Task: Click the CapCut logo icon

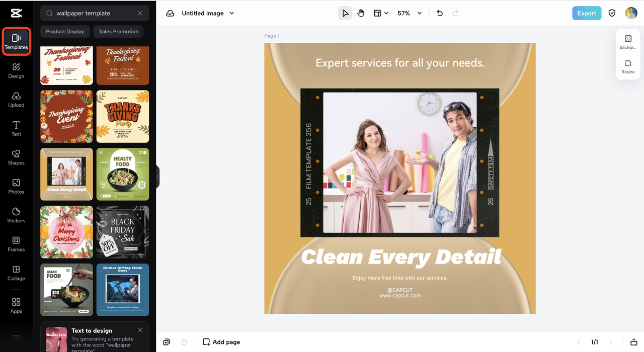Action: [16, 14]
